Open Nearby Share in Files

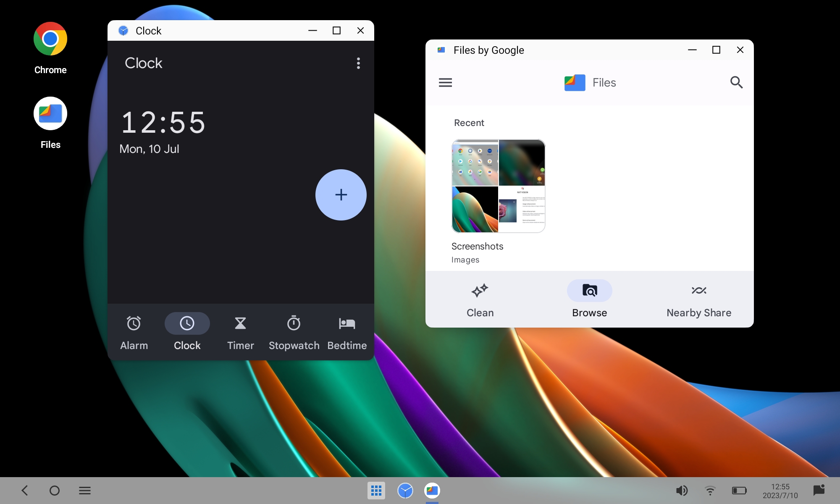coord(699,299)
